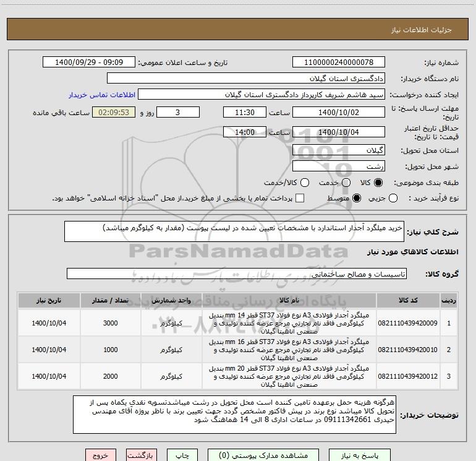
Task: Click the quantity 1000 cell
Action: pos(111,350)
